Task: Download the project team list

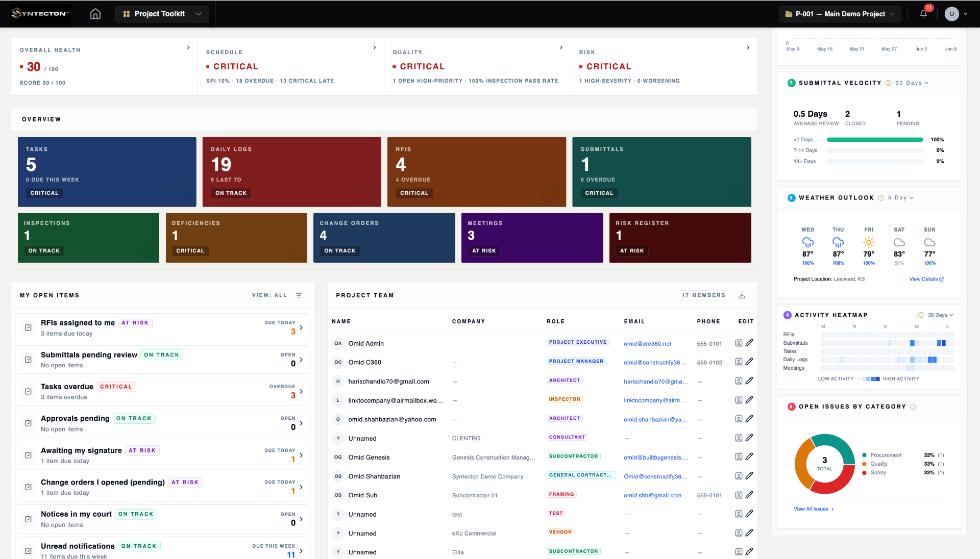Action: 742,295
